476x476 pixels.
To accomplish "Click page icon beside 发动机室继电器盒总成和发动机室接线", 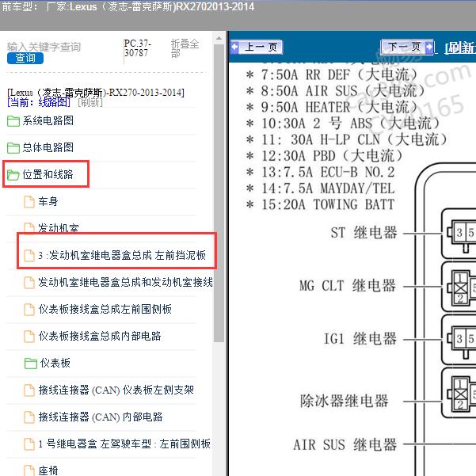I will 29,283.
